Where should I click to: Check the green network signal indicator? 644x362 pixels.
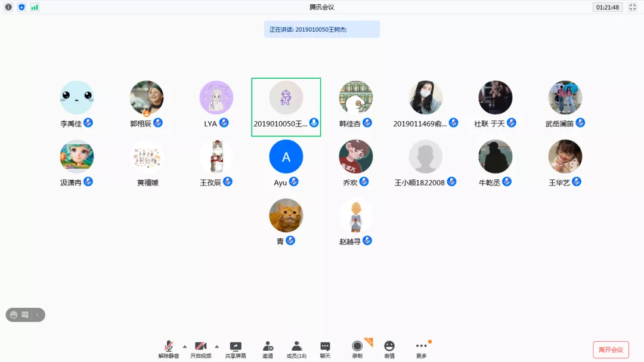click(35, 7)
